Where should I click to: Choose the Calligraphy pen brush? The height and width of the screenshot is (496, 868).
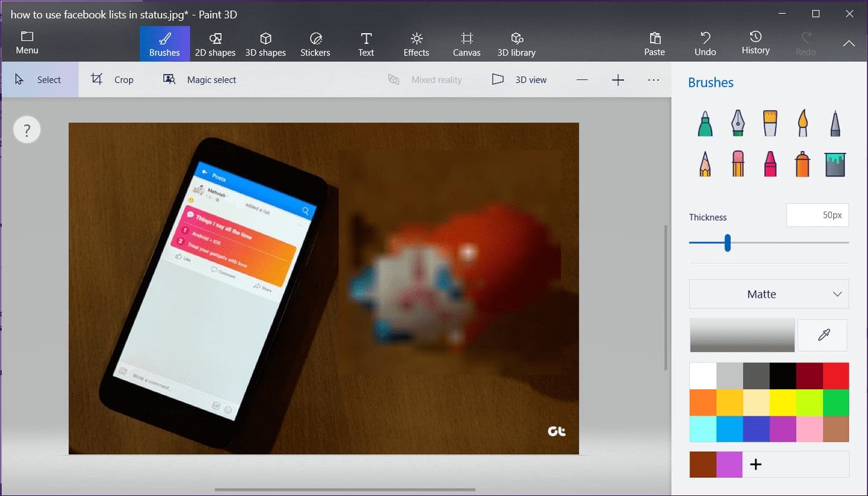[x=738, y=124]
